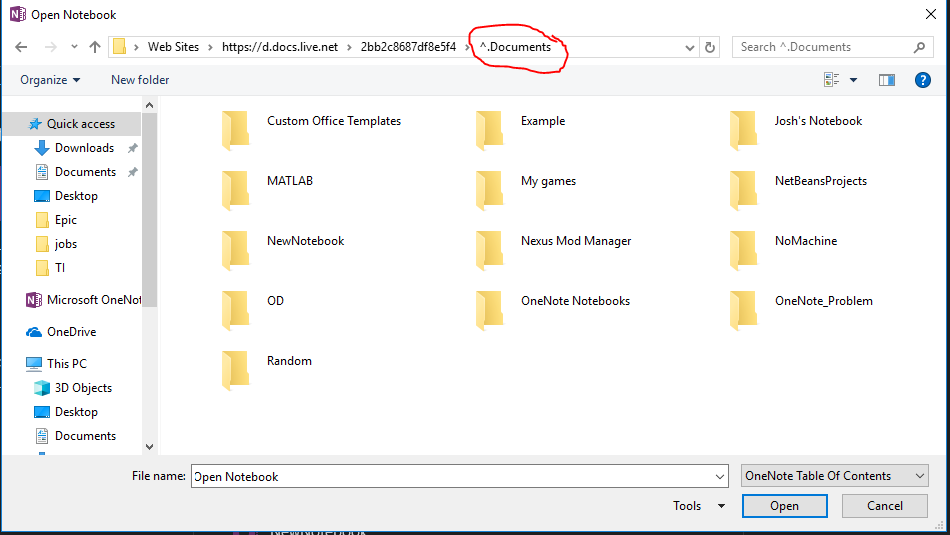Click the folder icon in the address bar

[x=119, y=47]
